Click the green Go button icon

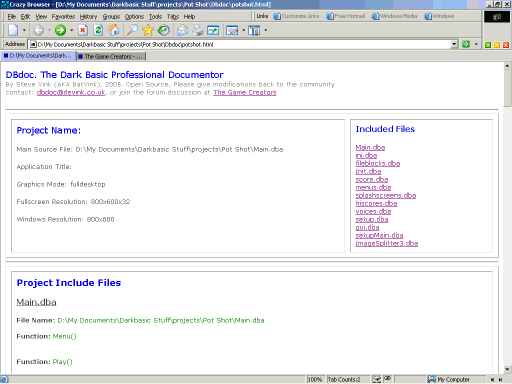click(x=466, y=44)
